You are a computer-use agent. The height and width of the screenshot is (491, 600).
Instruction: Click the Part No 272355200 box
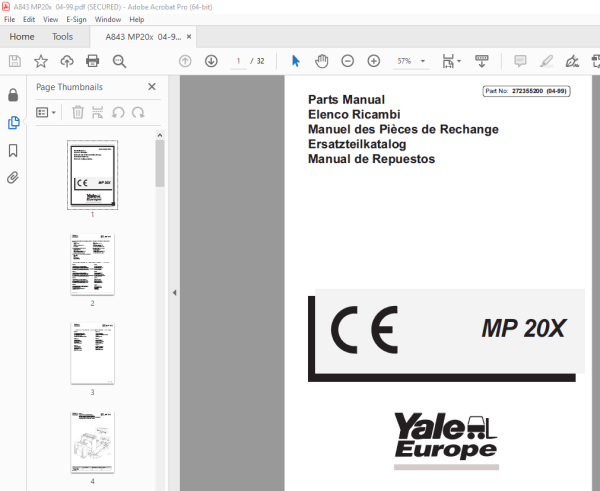pos(526,91)
